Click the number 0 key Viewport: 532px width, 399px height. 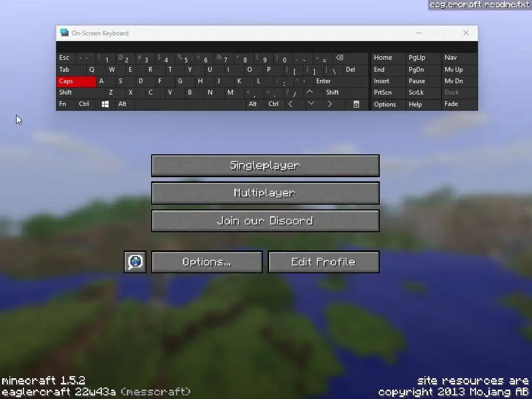coord(283,58)
